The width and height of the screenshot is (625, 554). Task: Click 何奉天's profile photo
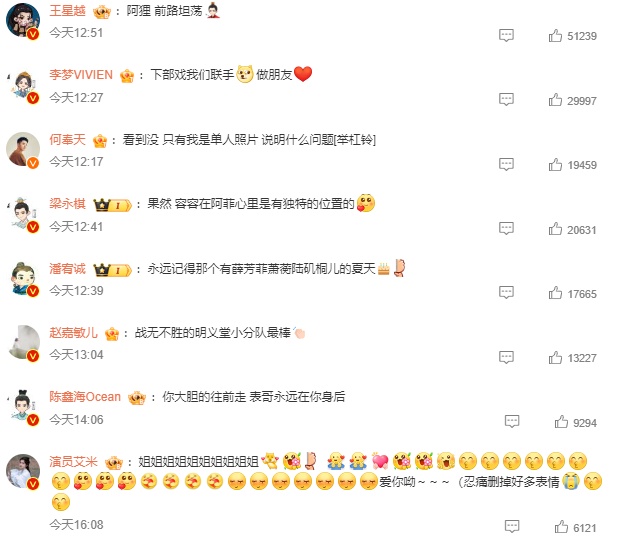click(x=23, y=149)
